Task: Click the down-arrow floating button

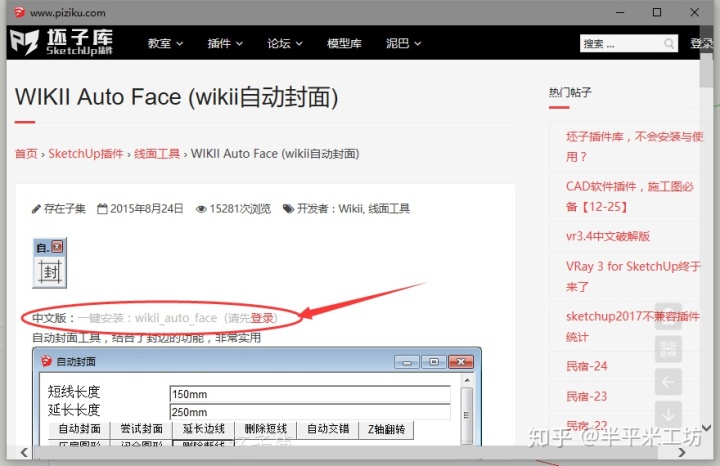Action: (x=668, y=414)
